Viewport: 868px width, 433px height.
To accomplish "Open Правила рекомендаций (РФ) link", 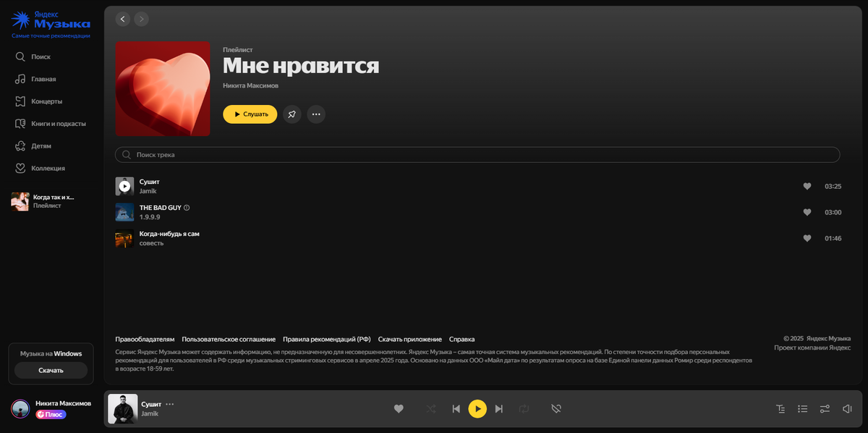I will [327, 339].
